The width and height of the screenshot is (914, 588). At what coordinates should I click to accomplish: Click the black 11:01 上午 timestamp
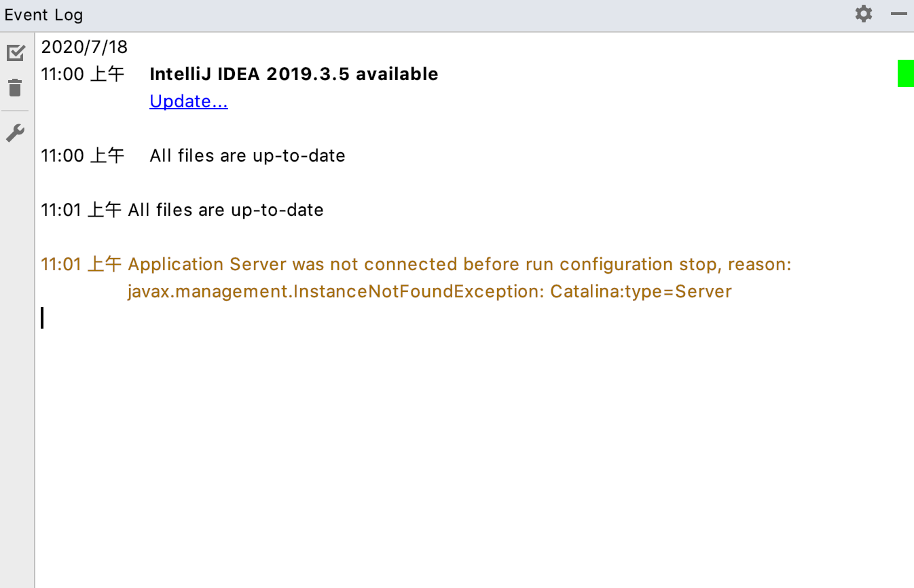tap(81, 210)
